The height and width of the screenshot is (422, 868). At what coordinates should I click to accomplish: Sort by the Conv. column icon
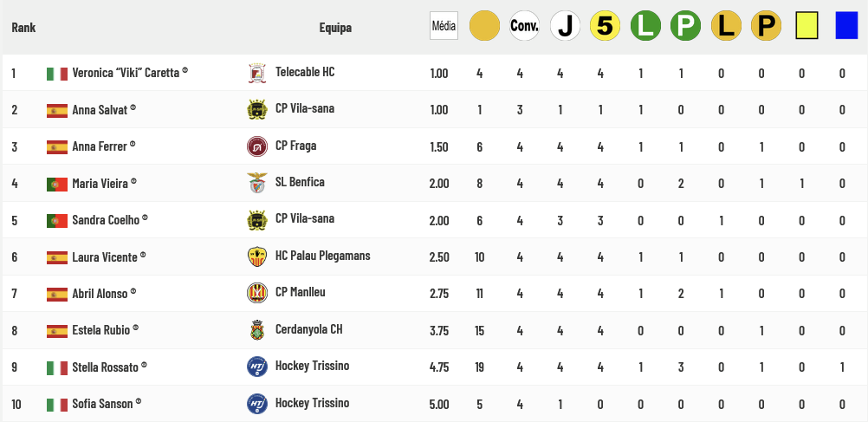pyautogui.click(x=524, y=26)
